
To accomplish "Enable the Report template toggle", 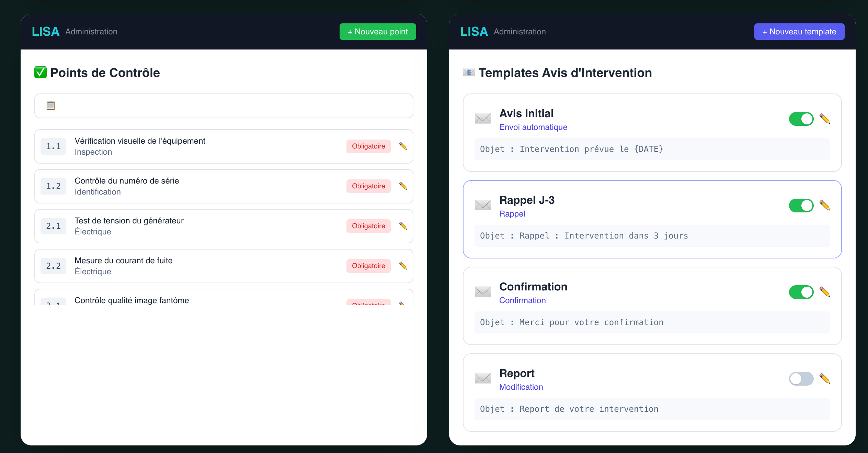I will (x=801, y=378).
